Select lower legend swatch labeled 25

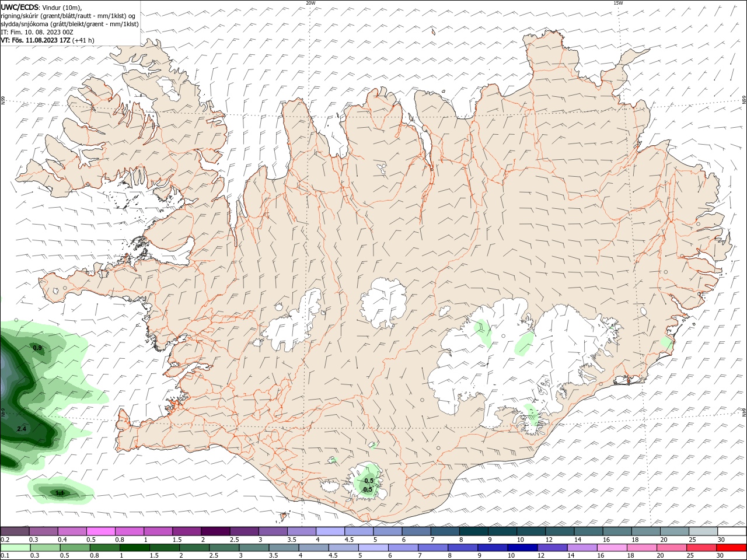point(700,548)
